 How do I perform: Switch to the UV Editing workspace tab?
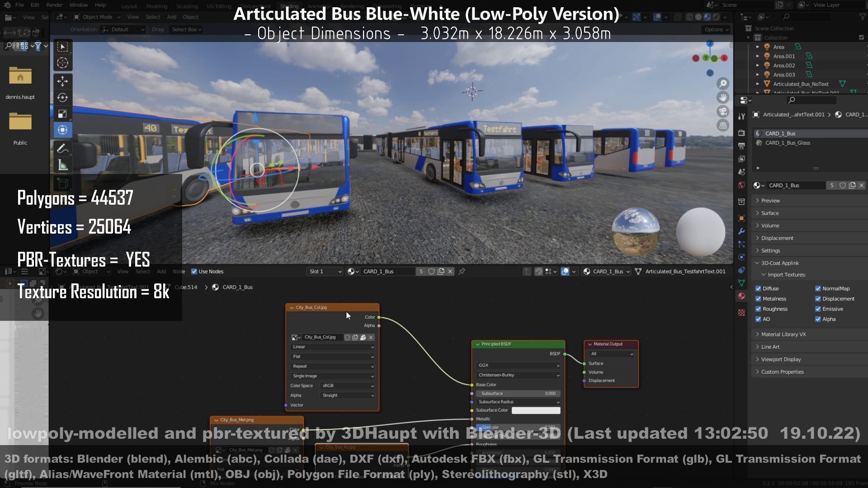[219, 6]
